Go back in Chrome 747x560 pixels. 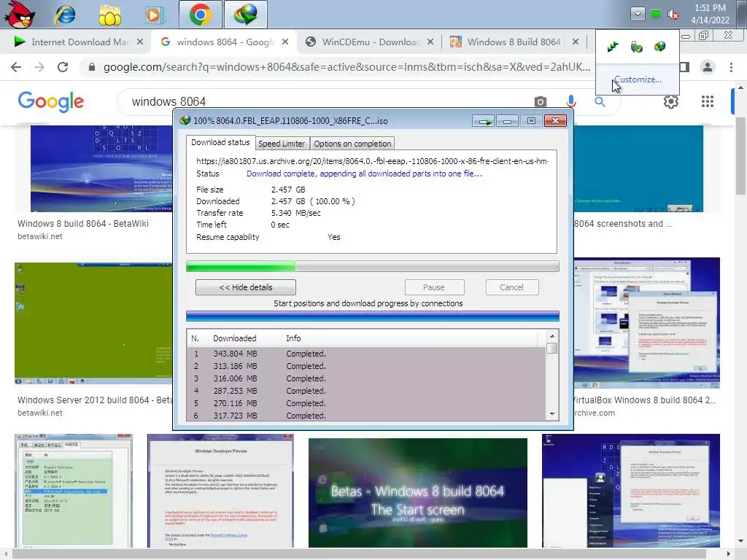click(16, 67)
